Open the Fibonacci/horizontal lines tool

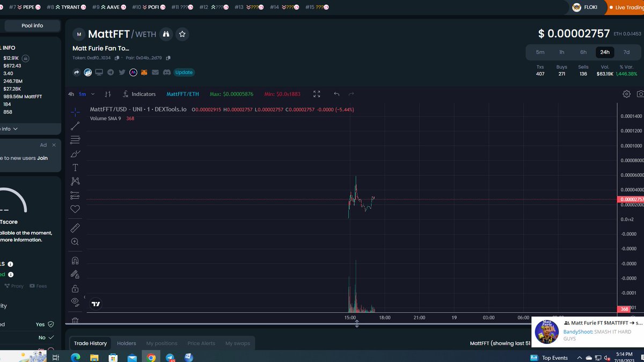tap(75, 140)
